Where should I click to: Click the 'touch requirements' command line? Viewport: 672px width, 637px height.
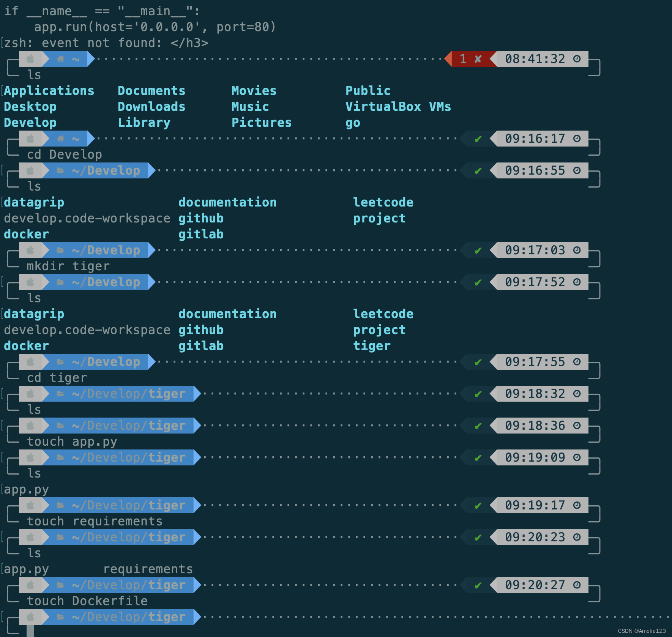coord(95,522)
